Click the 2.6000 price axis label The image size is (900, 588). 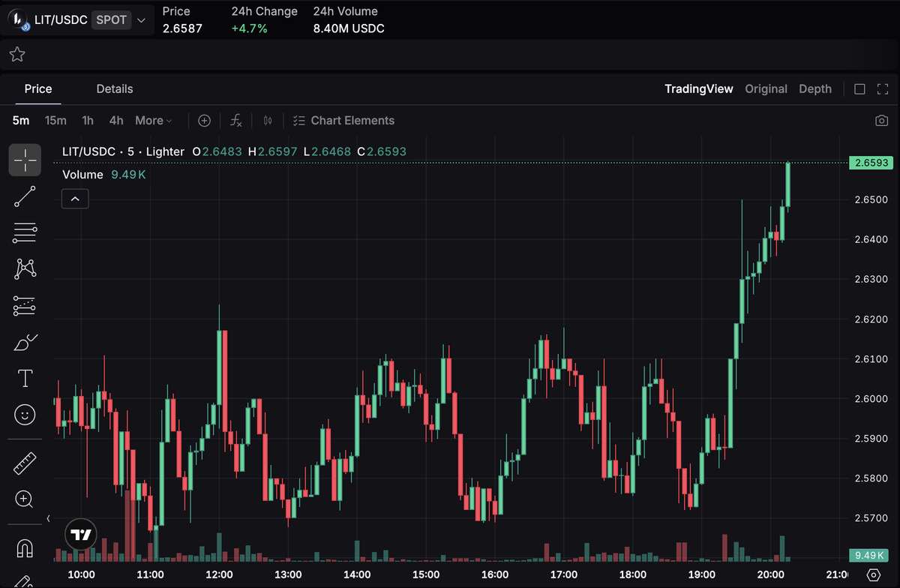pos(871,398)
